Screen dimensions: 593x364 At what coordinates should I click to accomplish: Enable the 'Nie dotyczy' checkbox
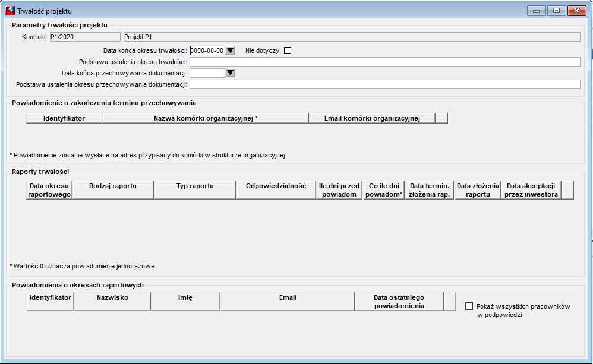click(x=288, y=50)
